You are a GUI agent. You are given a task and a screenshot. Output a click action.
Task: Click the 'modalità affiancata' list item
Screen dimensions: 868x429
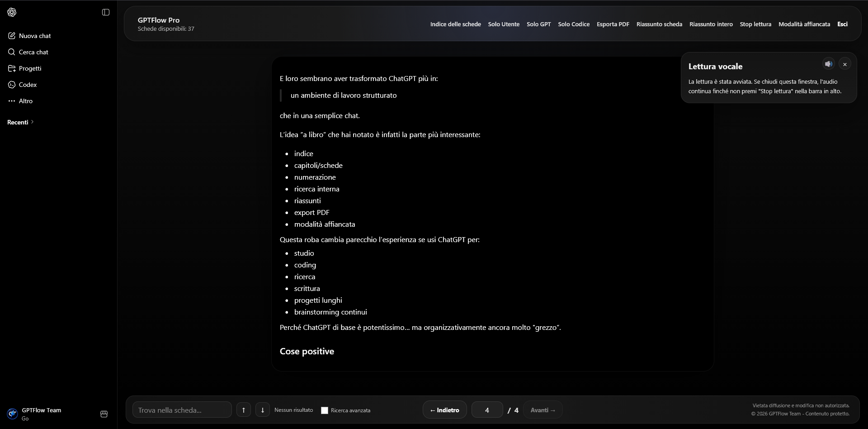325,224
